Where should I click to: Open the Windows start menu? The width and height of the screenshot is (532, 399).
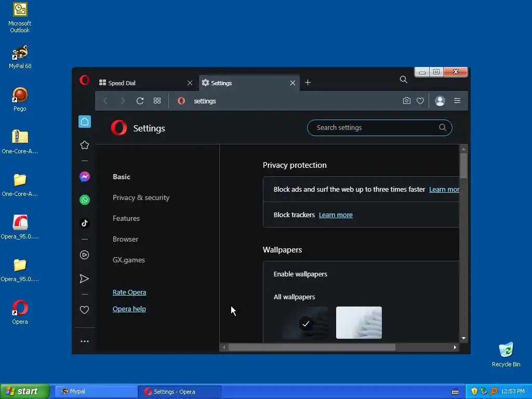click(x=25, y=392)
